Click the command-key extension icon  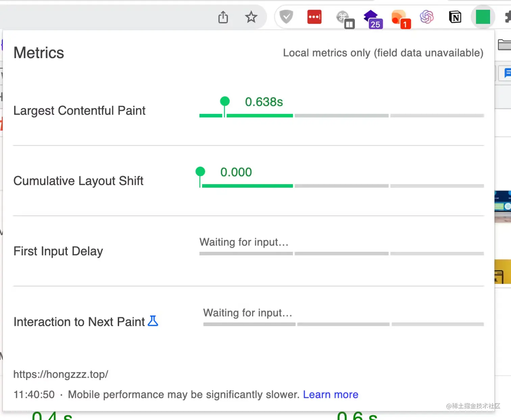point(344,18)
